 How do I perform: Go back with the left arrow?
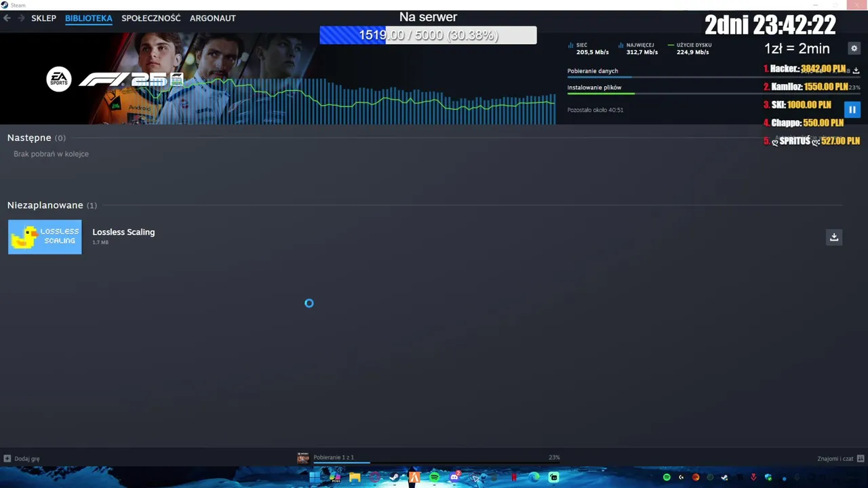7,18
